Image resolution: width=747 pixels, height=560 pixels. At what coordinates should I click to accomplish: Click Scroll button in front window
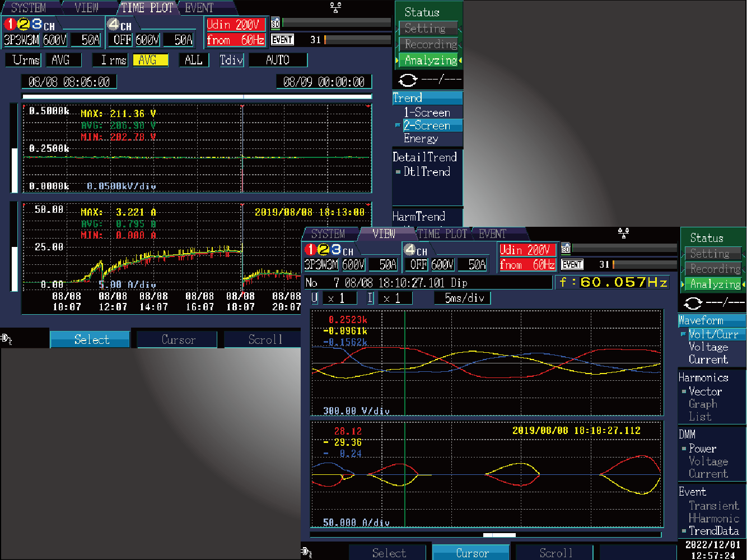click(x=554, y=553)
